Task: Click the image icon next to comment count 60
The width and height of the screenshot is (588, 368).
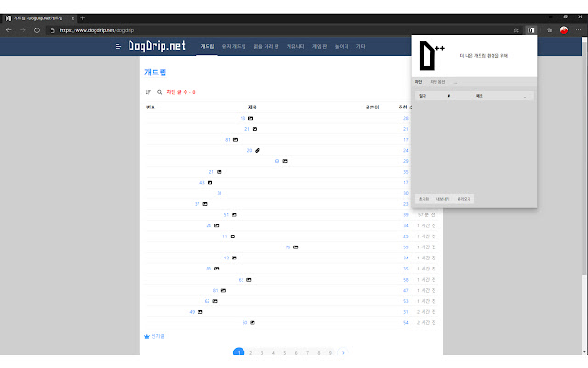Action: point(253,323)
